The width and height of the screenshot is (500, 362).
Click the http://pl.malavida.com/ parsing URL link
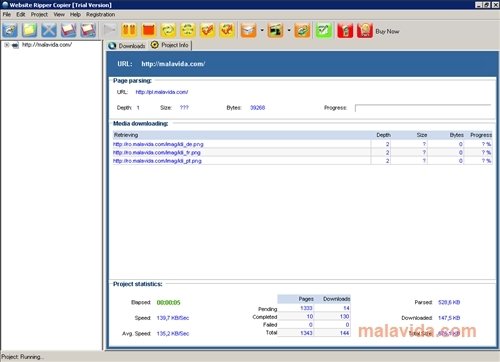click(x=162, y=92)
